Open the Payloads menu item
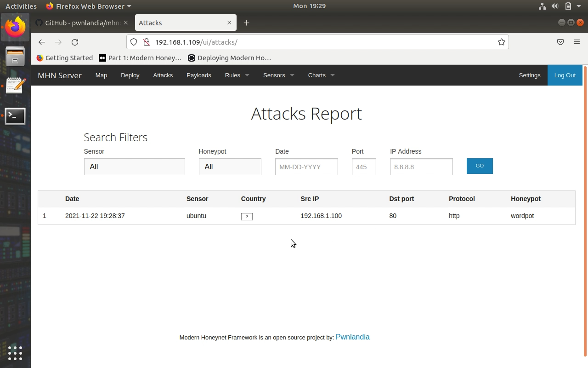The width and height of the screenshot is (588, 368). click(x=198, y=75)
